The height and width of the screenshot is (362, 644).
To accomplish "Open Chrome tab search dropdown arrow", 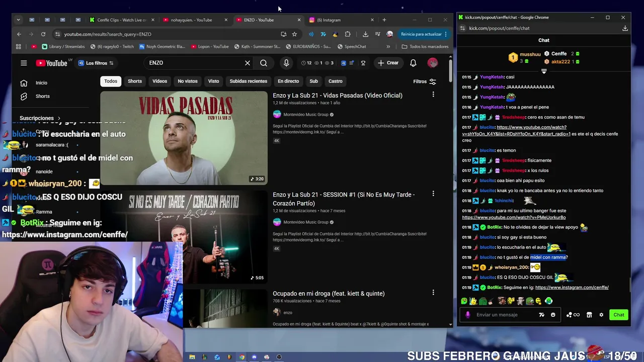I will tap(18, 20).
